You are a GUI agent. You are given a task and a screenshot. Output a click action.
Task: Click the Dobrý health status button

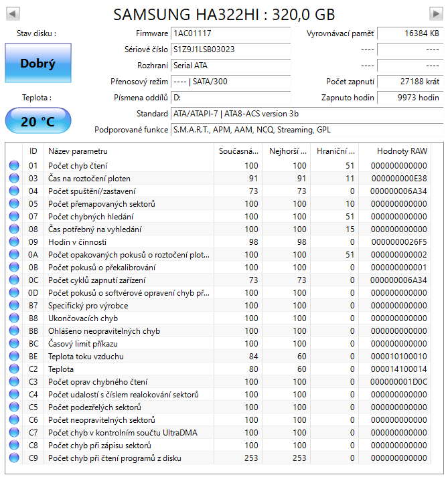pyautogui.click(x=38, y=64)
